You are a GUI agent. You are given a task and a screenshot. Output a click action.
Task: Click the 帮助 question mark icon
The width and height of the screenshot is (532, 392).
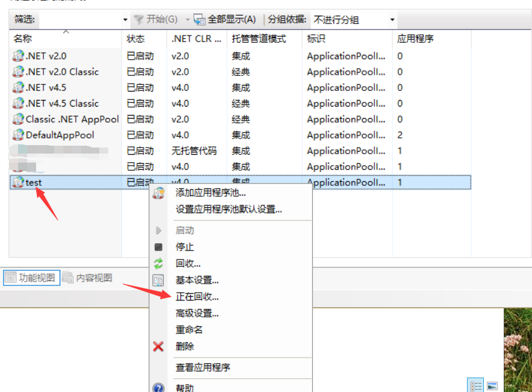click(x=158, y=387)
